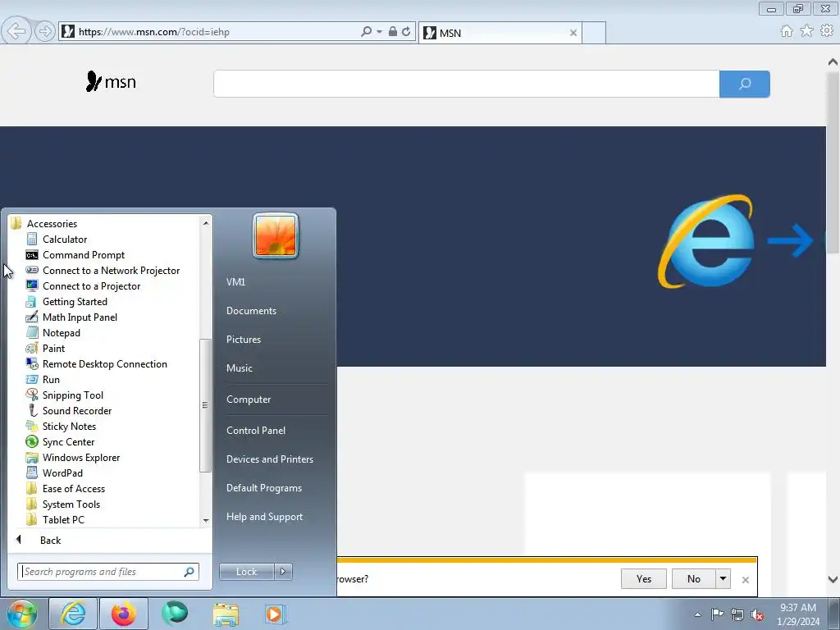Click the MSN search input field
Viewport: 840px width, 630px height.
pos(466,84)
